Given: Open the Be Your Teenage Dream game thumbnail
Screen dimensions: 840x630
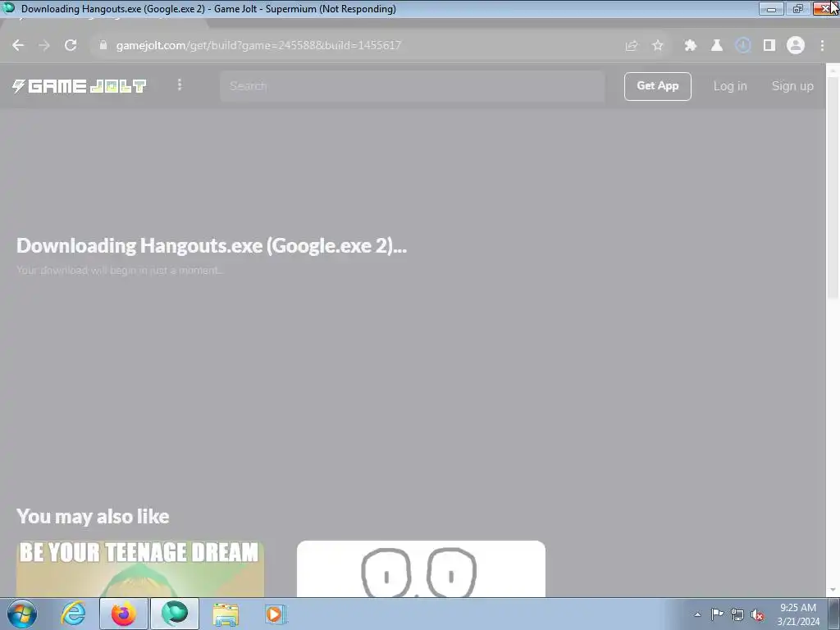Looking at the screenshot, I should (x=139, y=569).
